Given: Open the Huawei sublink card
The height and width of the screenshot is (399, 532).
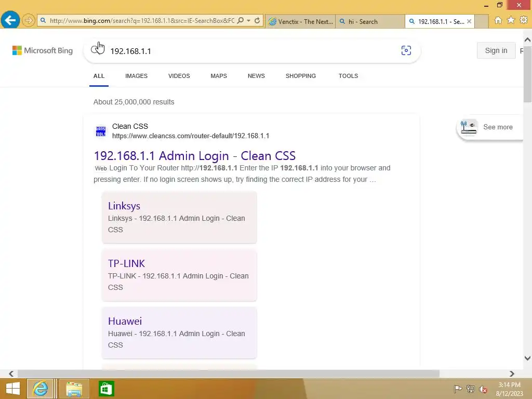Looking at the screenshot, I should (179, 333).
